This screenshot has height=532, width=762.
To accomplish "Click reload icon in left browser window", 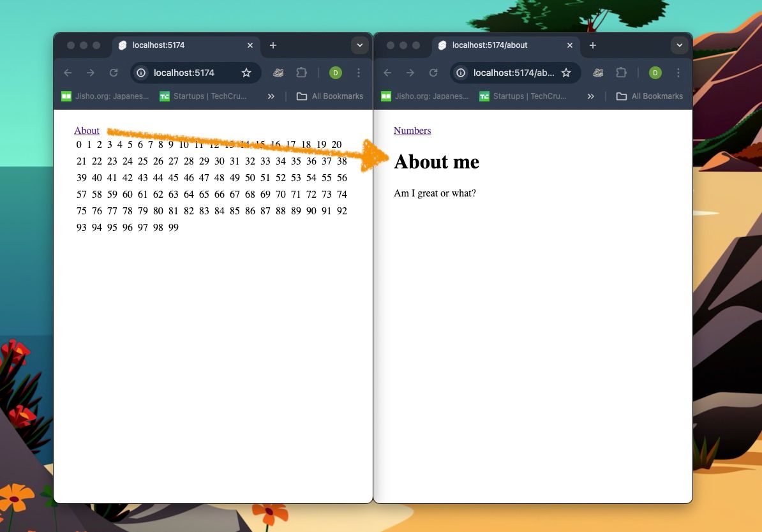I will (114, 73).
